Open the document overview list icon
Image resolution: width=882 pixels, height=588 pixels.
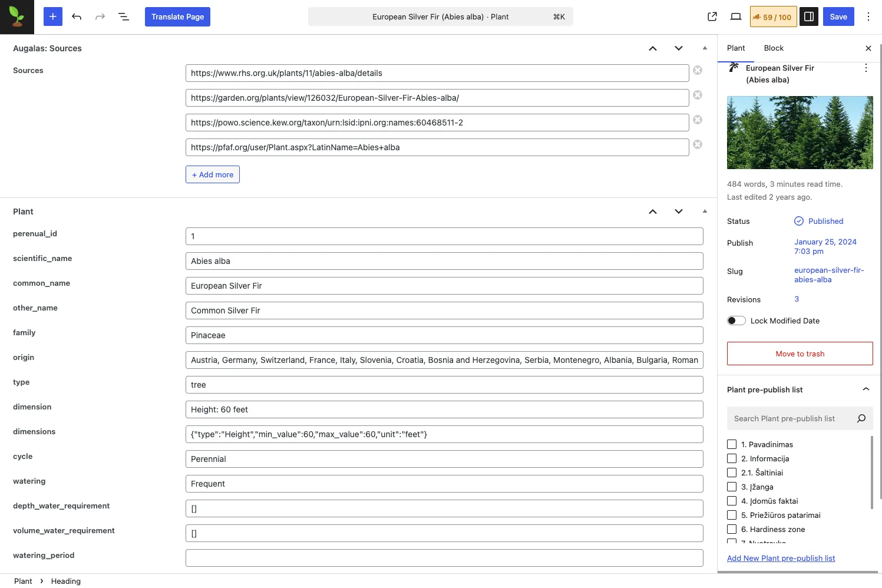point(124,16)
